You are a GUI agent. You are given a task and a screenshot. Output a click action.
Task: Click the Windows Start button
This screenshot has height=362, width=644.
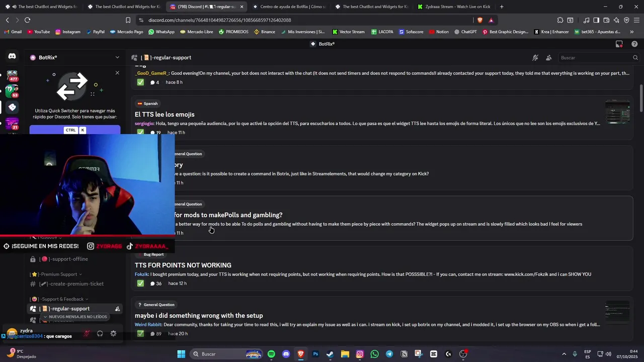coord(181,354)
